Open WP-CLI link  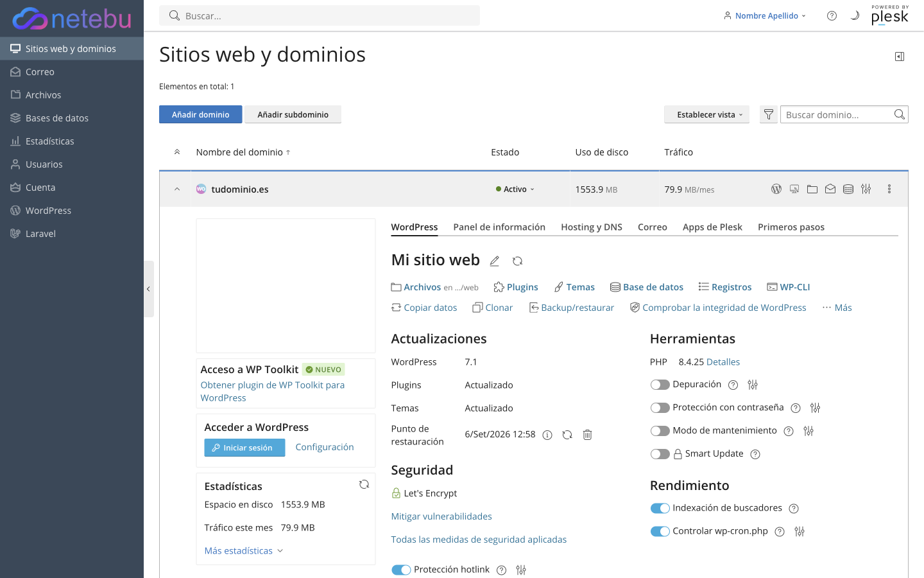point(789,287)
